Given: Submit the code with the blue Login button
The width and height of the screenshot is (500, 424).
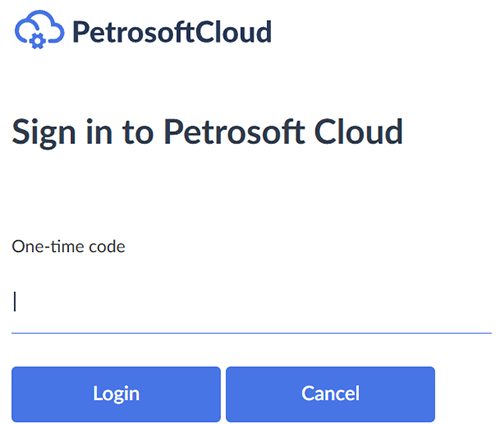Looking at the screenshot, I should point(116,394).
